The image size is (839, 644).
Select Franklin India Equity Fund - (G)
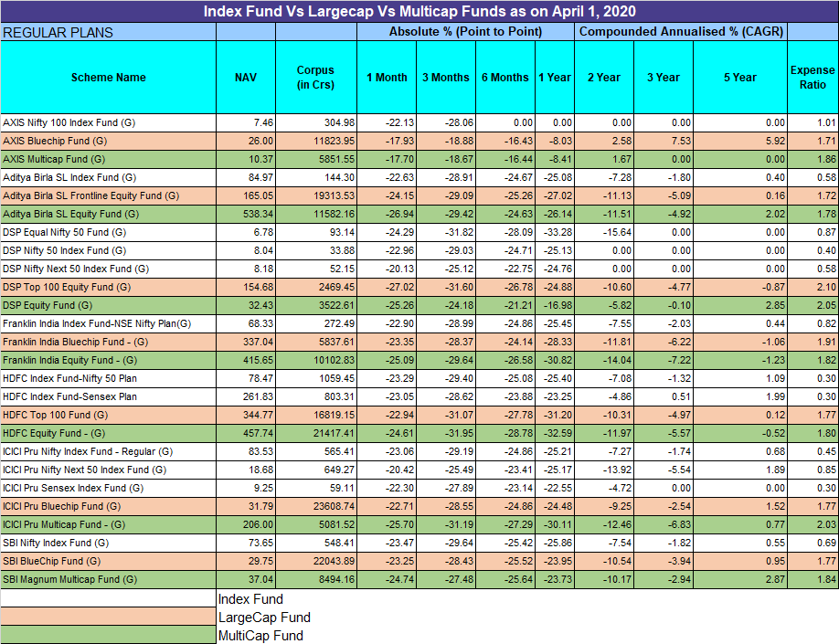[70, 360]
